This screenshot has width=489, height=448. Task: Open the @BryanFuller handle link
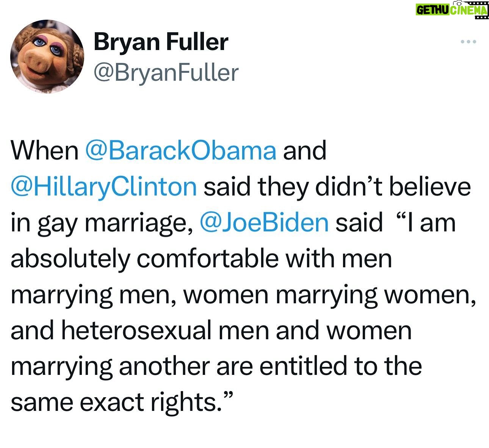click(166, 72)
